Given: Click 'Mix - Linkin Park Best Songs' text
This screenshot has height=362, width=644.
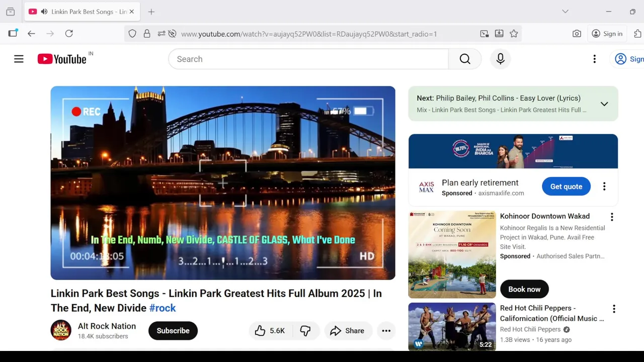Looking at the screenshot, I should (501, 110).
